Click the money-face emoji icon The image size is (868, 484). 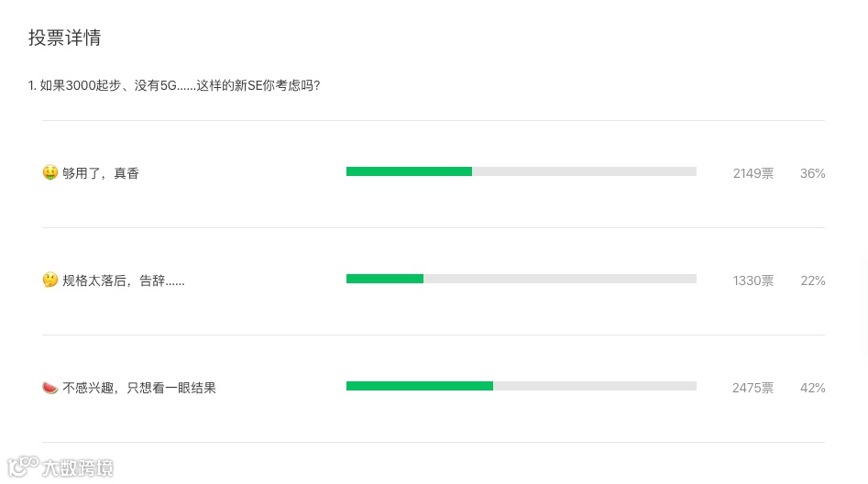[50, 172]
